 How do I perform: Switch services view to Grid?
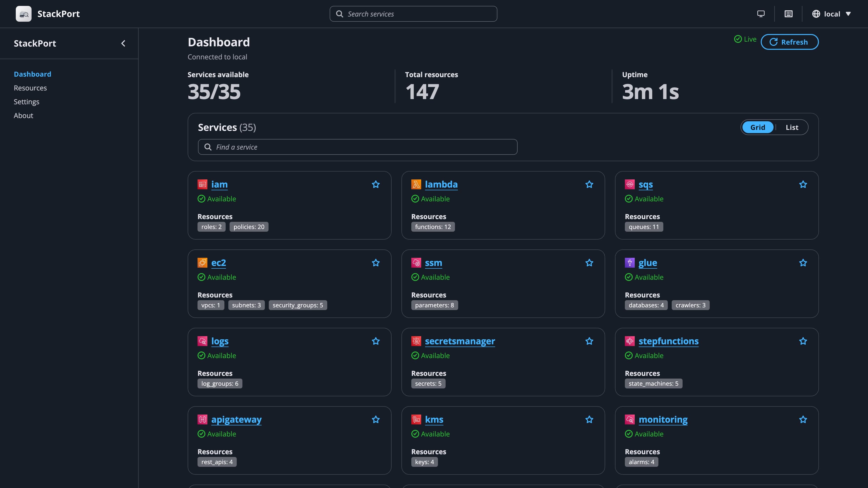click(758, 127)
